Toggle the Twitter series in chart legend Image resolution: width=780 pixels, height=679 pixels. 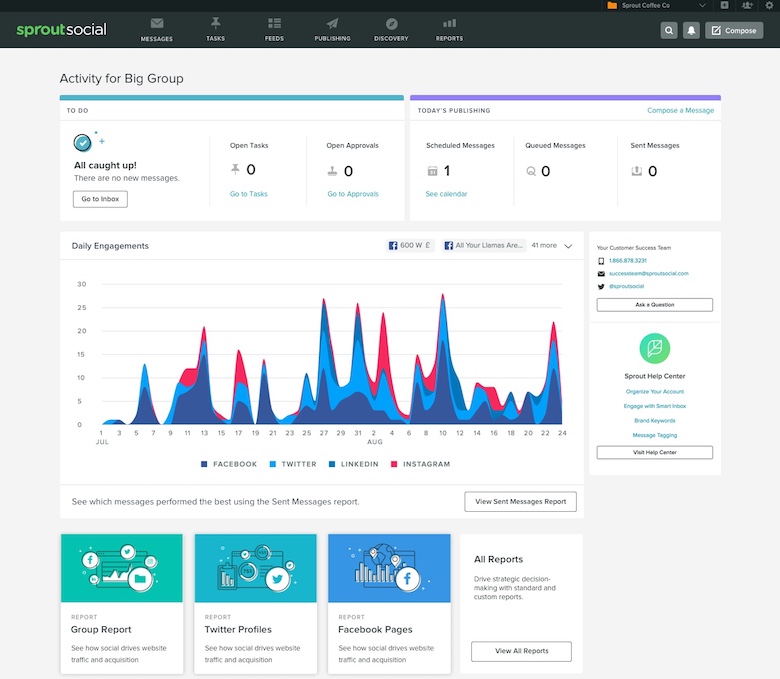(x=294, y=464)
